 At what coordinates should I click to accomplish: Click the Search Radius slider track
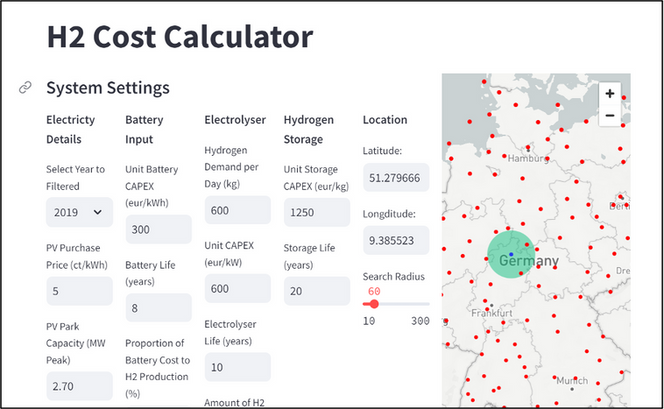396,304
